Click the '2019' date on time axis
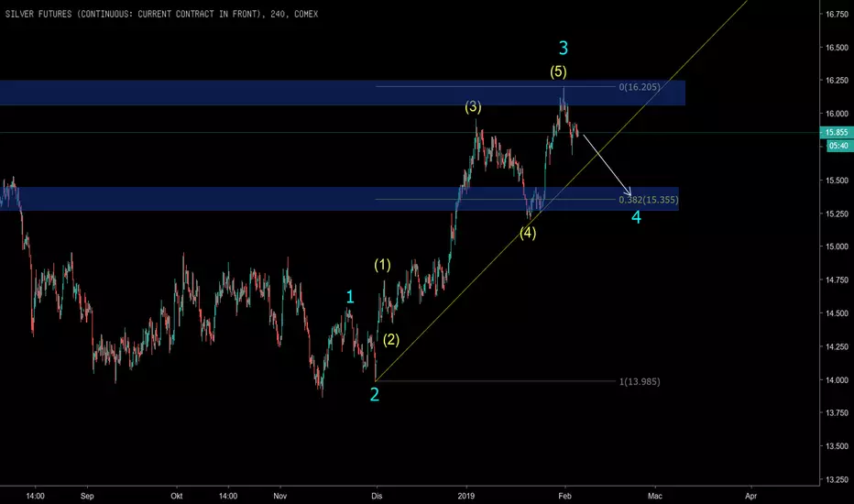The height and width of the screenshot is (504, 854). (x=466, y=496)
